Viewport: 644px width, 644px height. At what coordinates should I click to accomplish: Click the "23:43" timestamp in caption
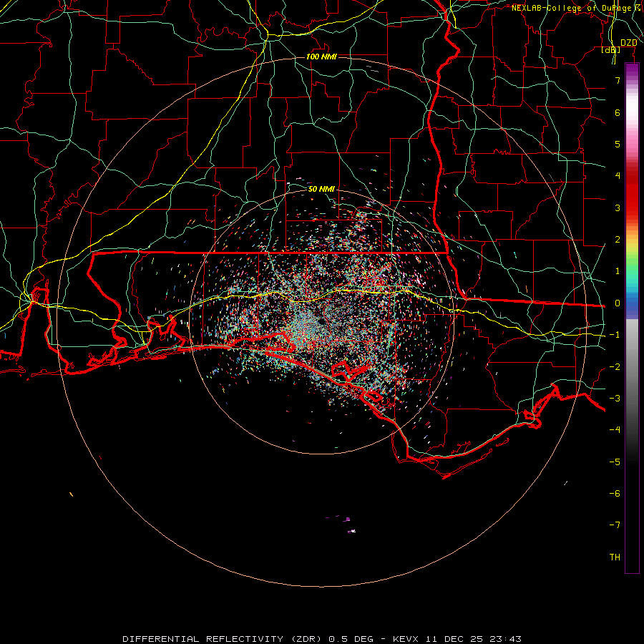506,639
